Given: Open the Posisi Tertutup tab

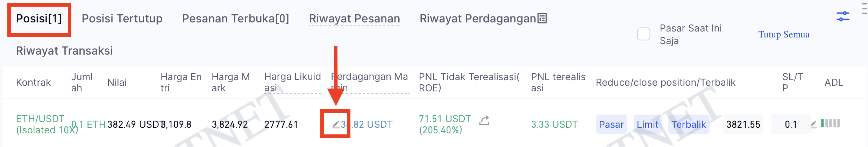Looking at the screenshot, I should coord(122,19).
